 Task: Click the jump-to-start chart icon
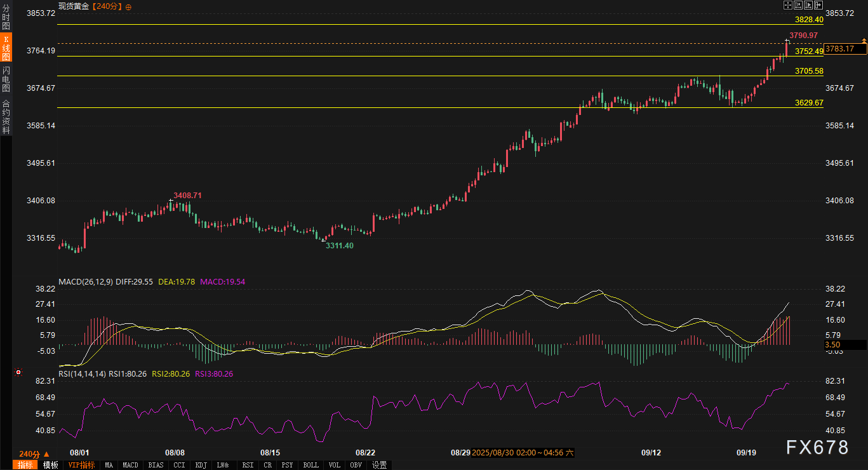(x=799, y=4)
